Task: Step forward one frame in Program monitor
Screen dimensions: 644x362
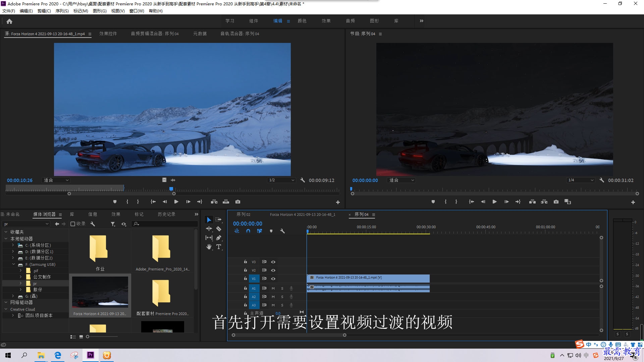Action: click(506, 202)
